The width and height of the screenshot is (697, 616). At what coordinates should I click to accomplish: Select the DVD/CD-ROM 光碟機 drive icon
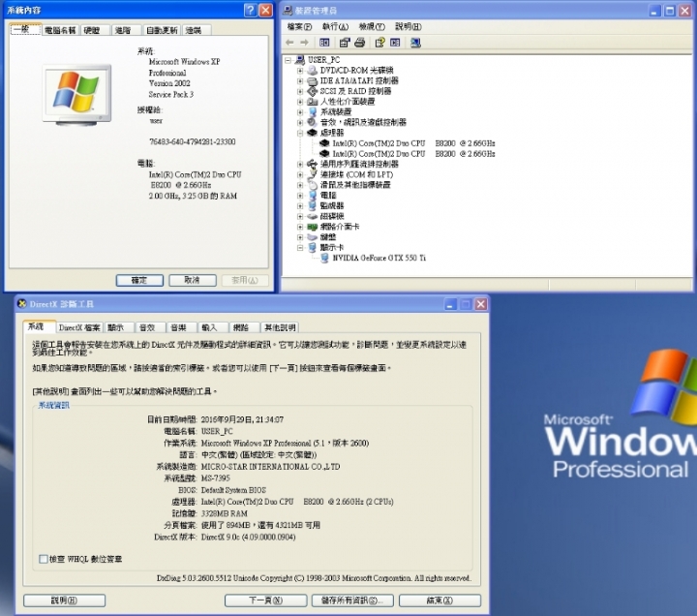(313, 71)
